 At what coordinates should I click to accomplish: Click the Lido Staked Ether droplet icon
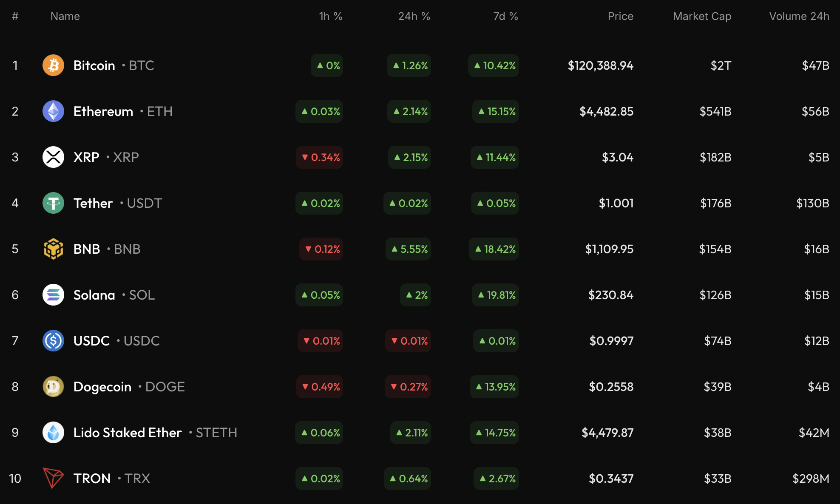(x=53, y=433)
